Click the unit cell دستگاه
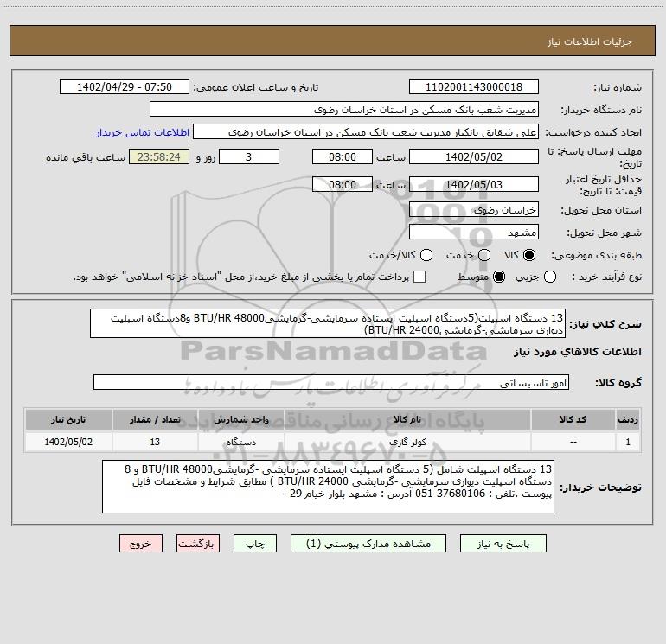 [x=240, y=442]
